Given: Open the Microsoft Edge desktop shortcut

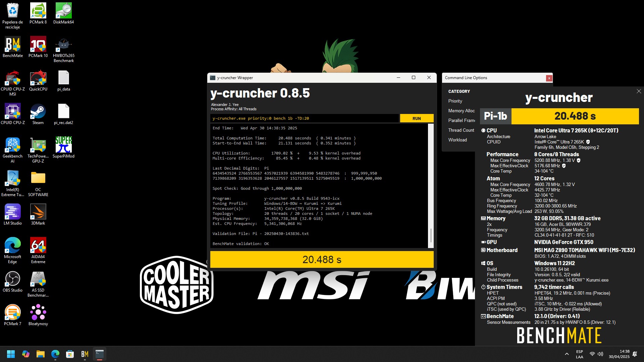Looking at the screenshot, I should [x=13, y=250].
